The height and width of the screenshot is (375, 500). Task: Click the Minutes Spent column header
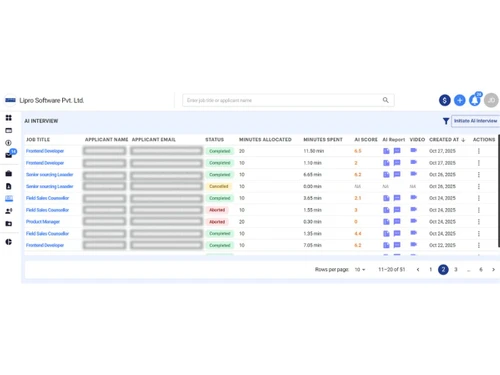click(323, 140)
